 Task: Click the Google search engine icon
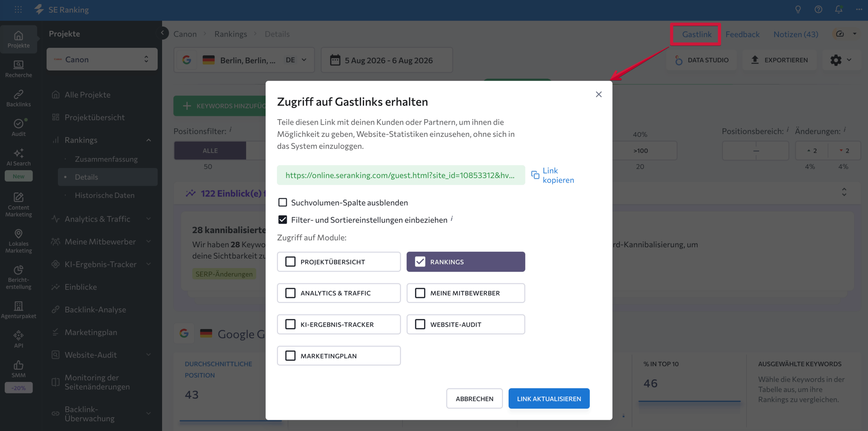coord(186,60)
